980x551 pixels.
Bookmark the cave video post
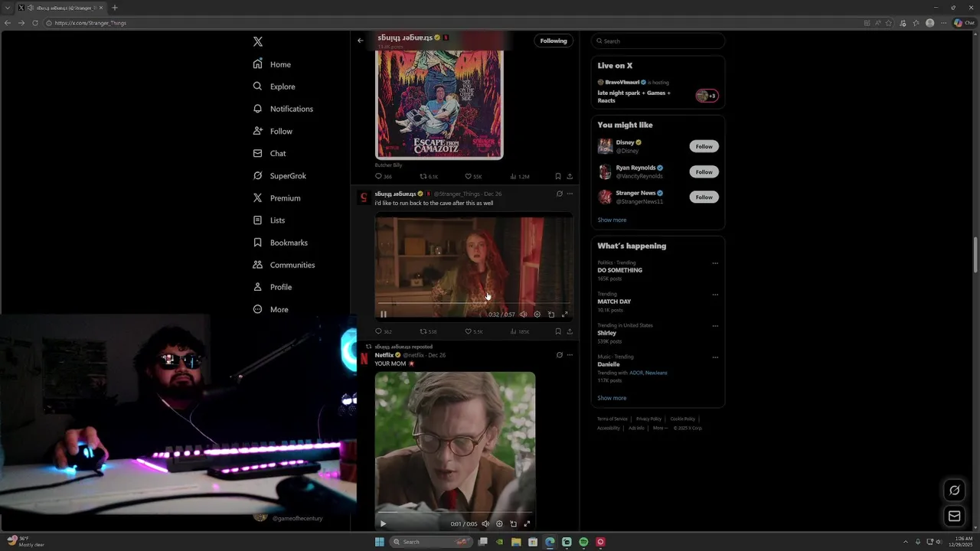click(557, 331)
